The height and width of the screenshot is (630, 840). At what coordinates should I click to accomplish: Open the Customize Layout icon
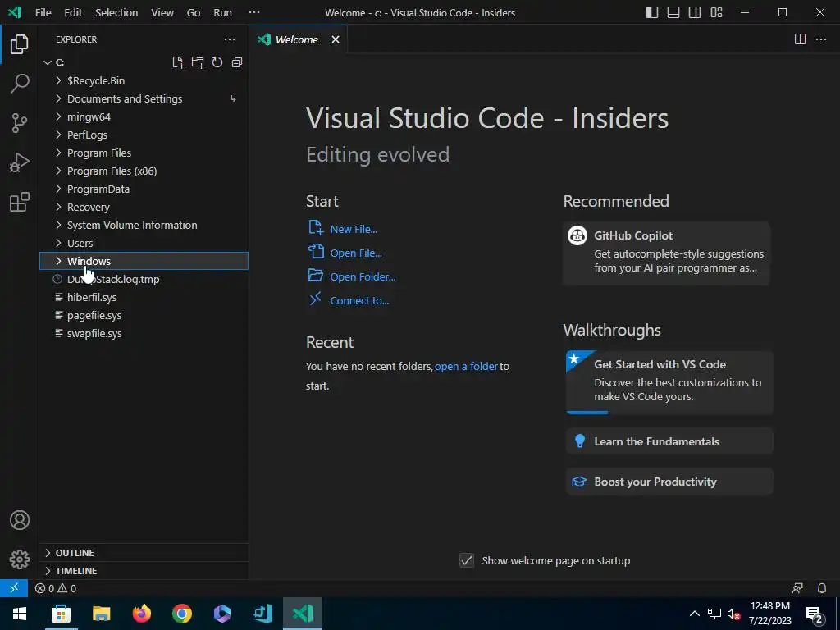pyautogui.click(x=716, y=12)
